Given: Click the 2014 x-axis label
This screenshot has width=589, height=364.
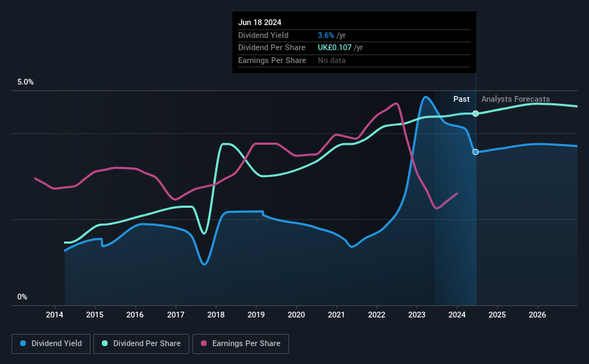Looking at the screenshot, I should (x=55, y=315).
